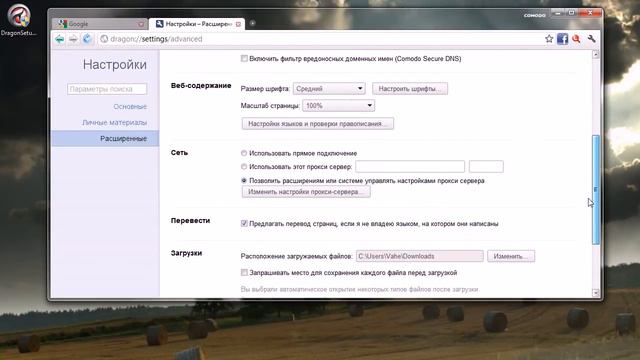Click the red magnifier toolbar icon
640x360 pixels.
coord(576,39)
